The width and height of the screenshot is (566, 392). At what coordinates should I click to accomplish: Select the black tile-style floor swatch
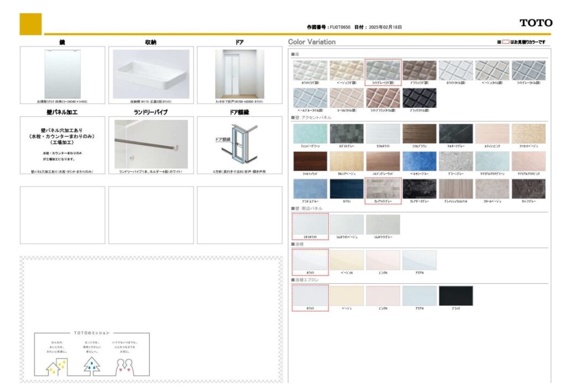click(x=419, y=98)
